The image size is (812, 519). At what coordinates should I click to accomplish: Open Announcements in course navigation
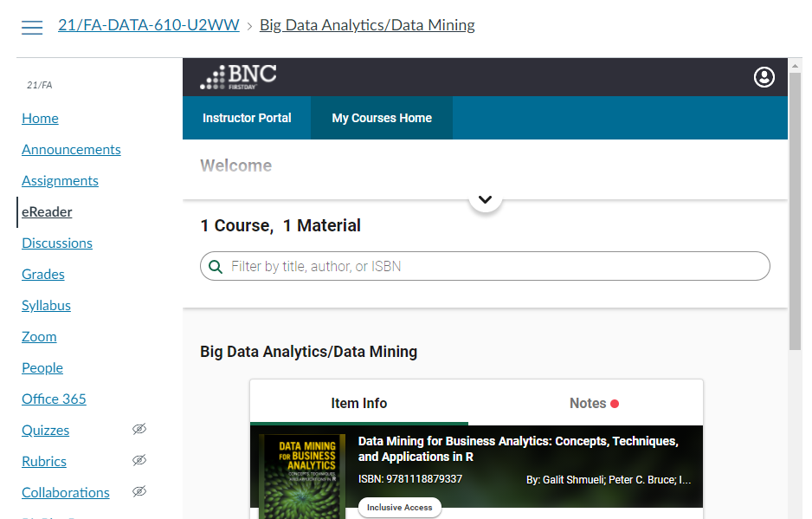point(71,149)
